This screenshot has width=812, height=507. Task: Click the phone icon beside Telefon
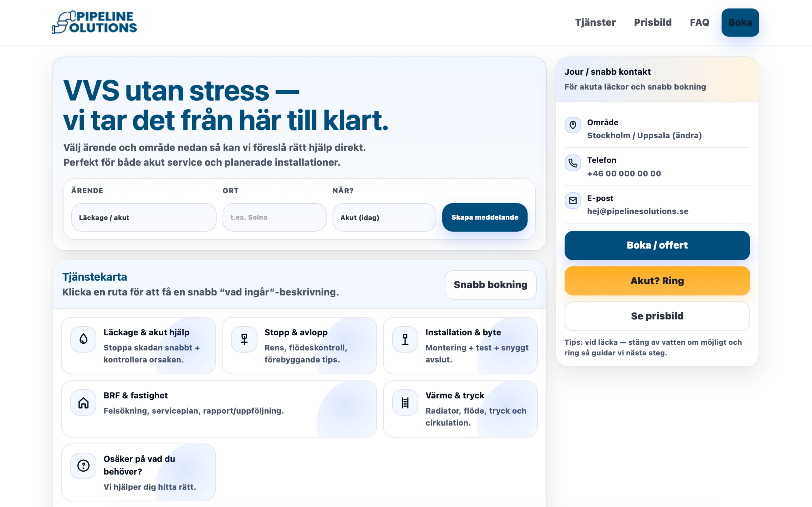pyautogui.click(x=573, y=163)
